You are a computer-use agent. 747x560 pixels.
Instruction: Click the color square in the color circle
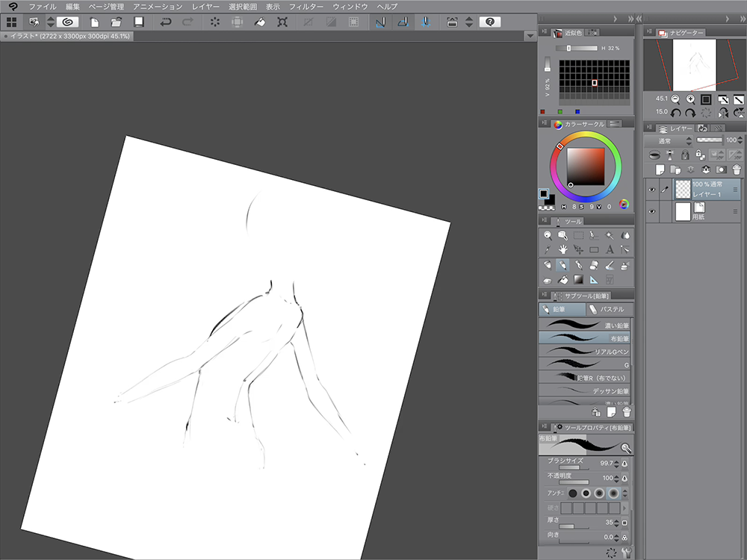tap(586, 167)
